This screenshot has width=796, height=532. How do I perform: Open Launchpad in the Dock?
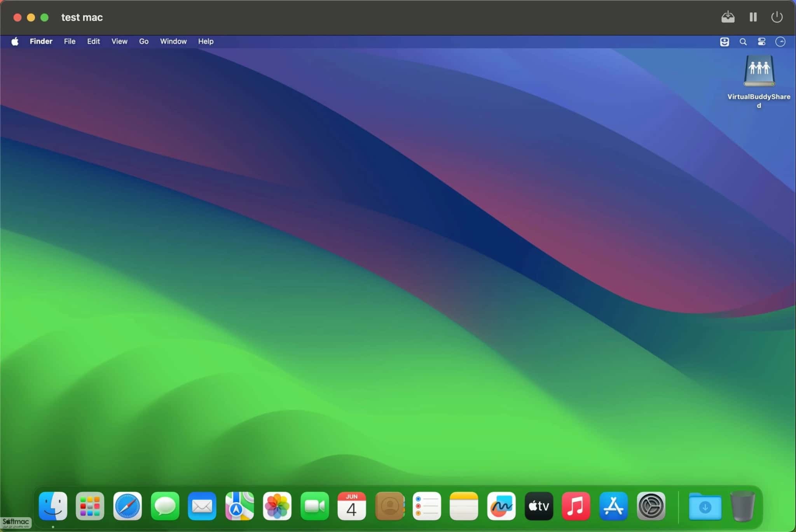[90, 506]
